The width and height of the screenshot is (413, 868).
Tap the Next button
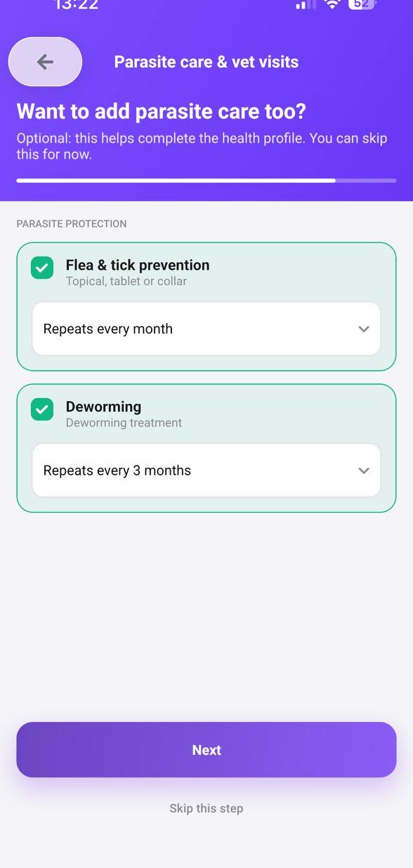206,750
